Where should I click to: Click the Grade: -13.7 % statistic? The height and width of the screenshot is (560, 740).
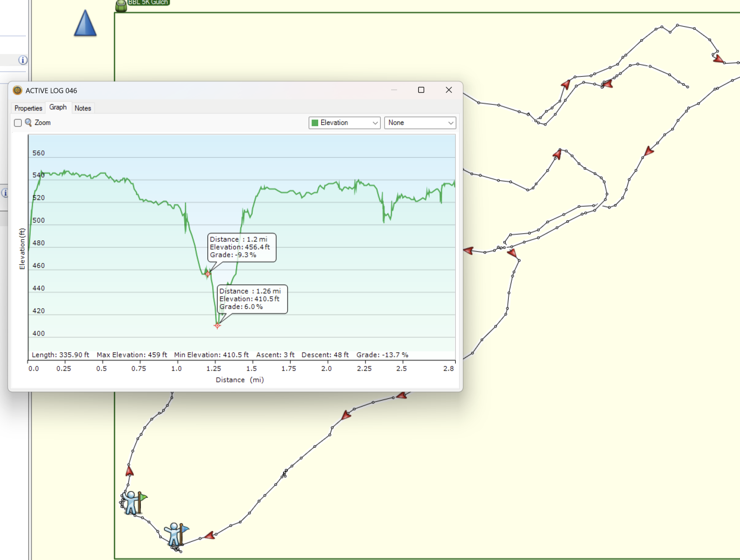[382, 355]
